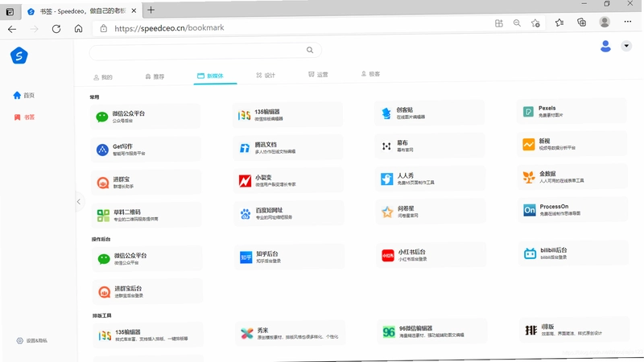The image size is (644, 362).
Task: Go to 首页 in the sidebar
Action: click(24, 95)
